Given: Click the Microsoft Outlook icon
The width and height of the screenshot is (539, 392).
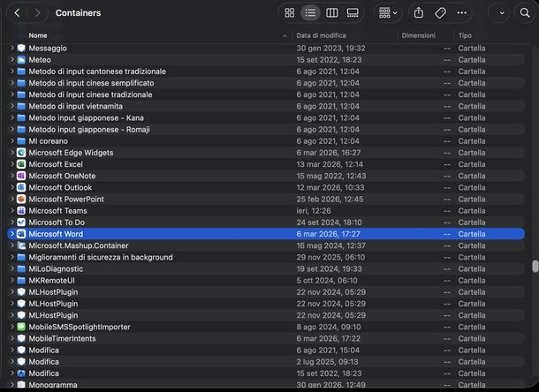Looking at the screenshot, I should [x=21, y=187].
